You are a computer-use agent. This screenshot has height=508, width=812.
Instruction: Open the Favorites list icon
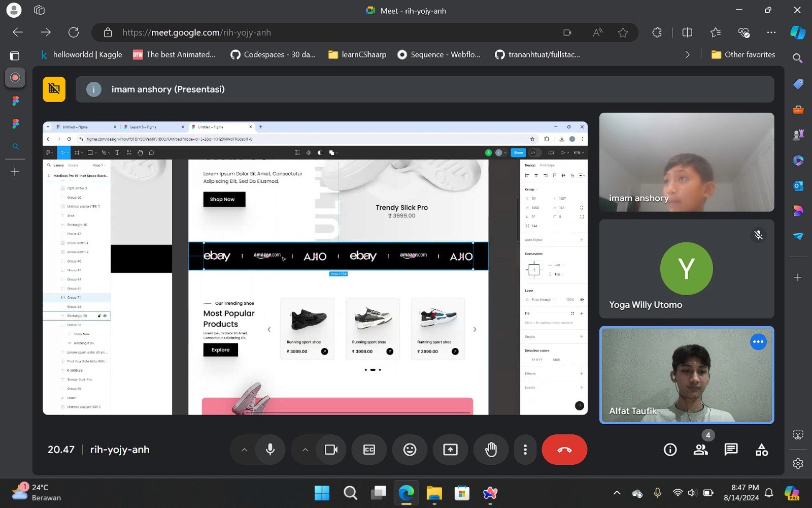pyautogui.click(x=716, y=33)
